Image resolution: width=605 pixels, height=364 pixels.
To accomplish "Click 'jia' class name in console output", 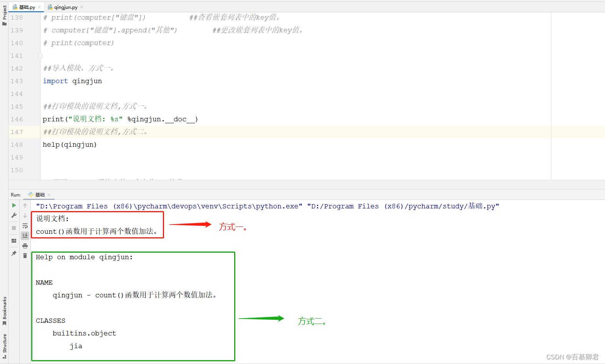I will pos(76,346).
